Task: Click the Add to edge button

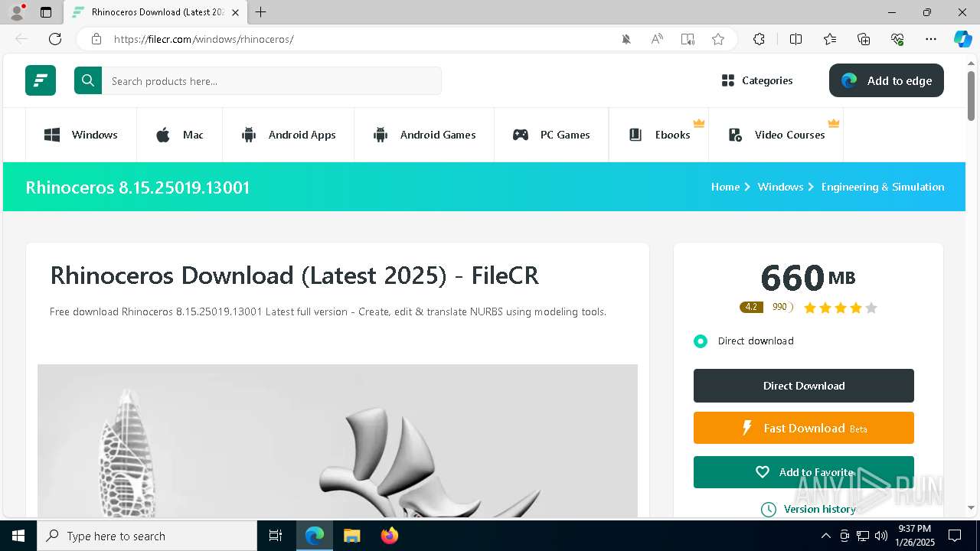Action: 887,80
